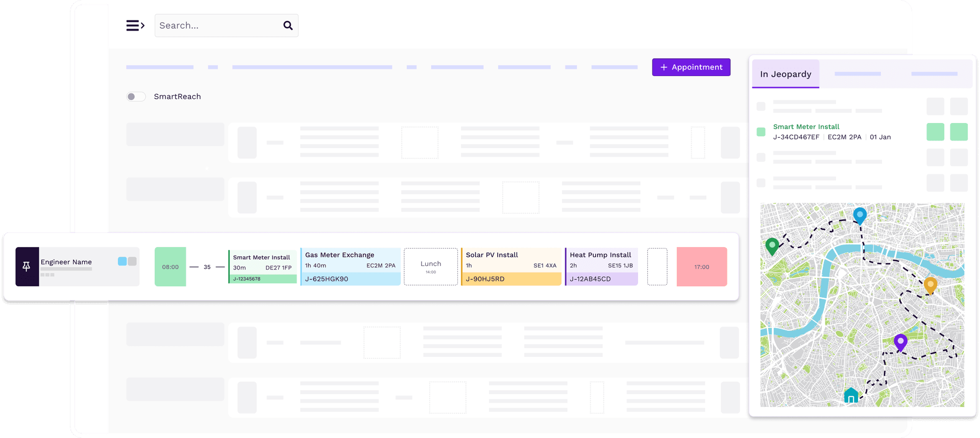
Task: Click the search magnifier icon
Action: point(288,26)
